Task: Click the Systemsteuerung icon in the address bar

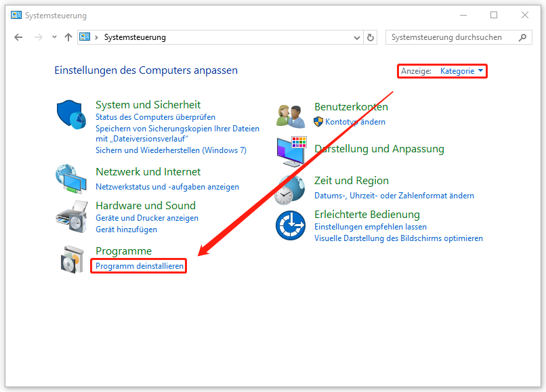Action: (84, 37)
